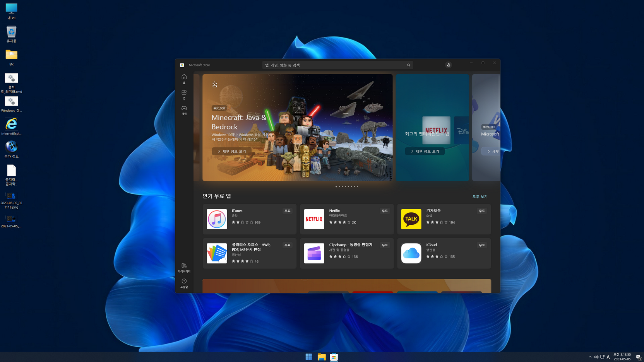Select the Internet Explorer desktop icon

[11, 126]
